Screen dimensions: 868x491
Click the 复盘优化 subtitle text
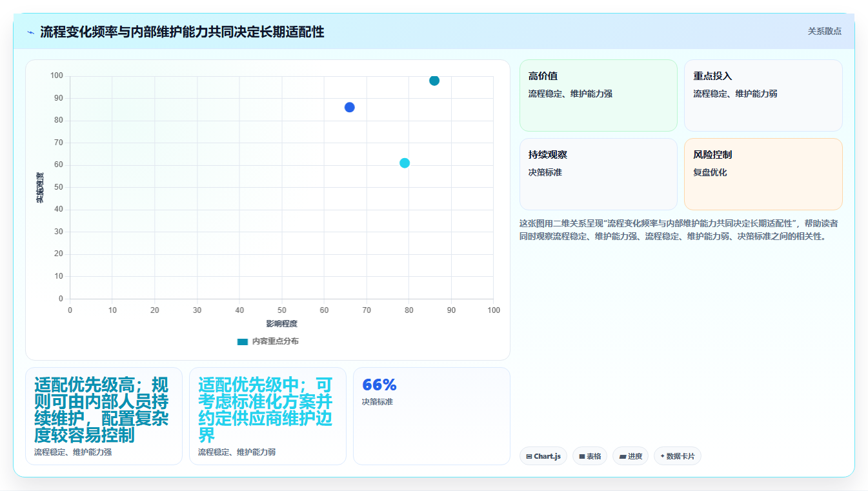tap(710, 172)
